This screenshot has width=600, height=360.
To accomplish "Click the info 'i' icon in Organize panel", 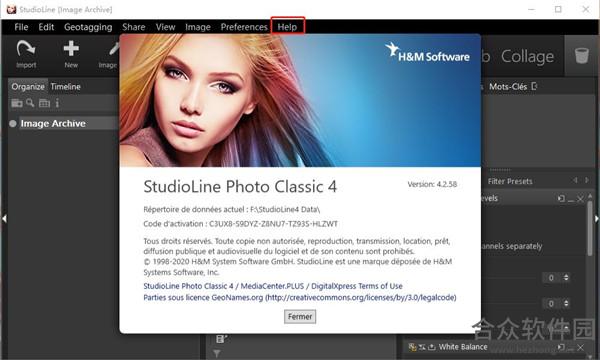I will [x=57, y=103].
